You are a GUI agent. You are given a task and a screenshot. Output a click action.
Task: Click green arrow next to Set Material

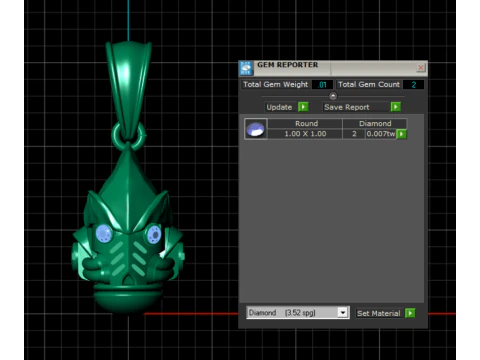click(410, 313)
